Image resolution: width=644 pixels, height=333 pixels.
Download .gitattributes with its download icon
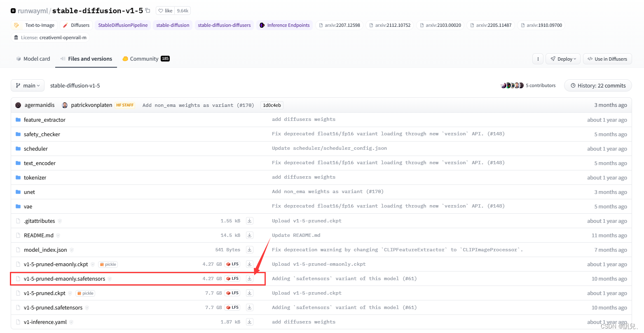[x=249, y=221]
